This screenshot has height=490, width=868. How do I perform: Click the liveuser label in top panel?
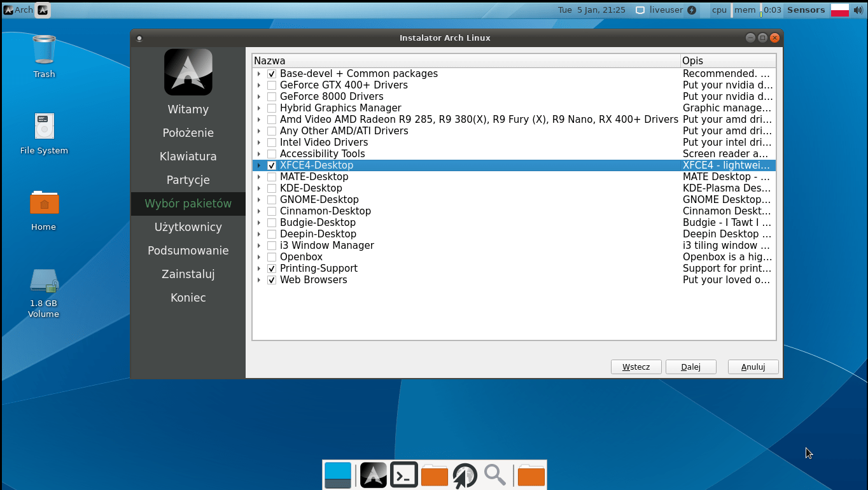click(666, 10)
